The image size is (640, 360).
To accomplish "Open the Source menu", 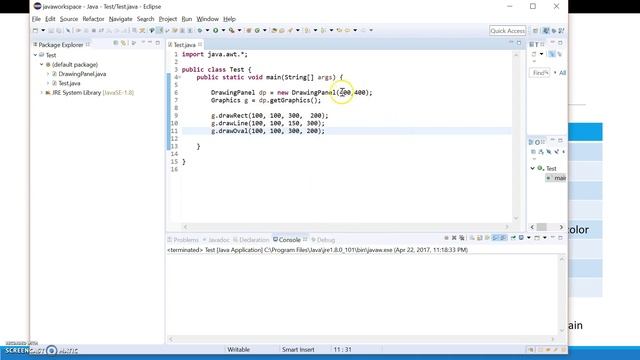I will point(69,19).
